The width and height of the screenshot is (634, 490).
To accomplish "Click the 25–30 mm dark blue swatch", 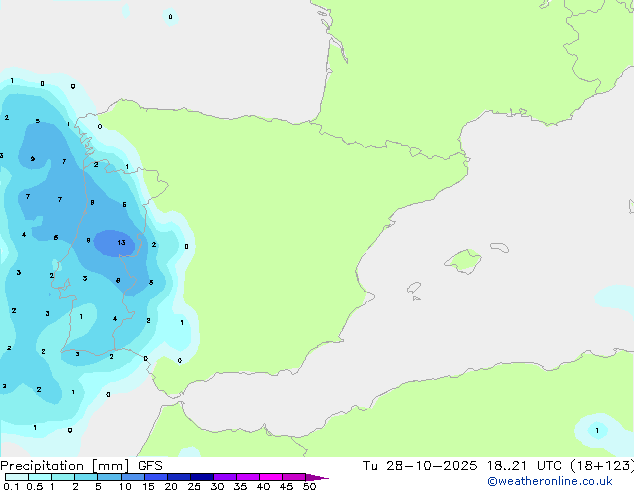I will coord(201,477).
